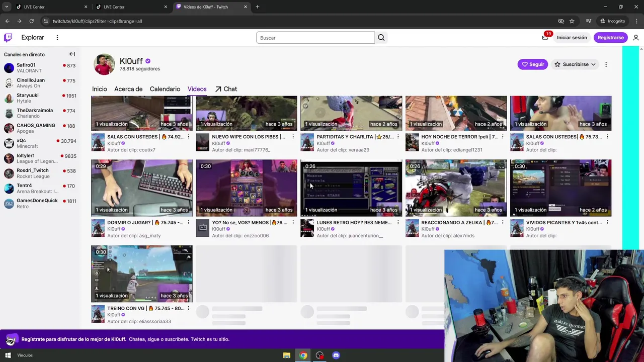Open xQc live channel in sidebar
This screenshot has height=362, width=644.
click(40, 143)
